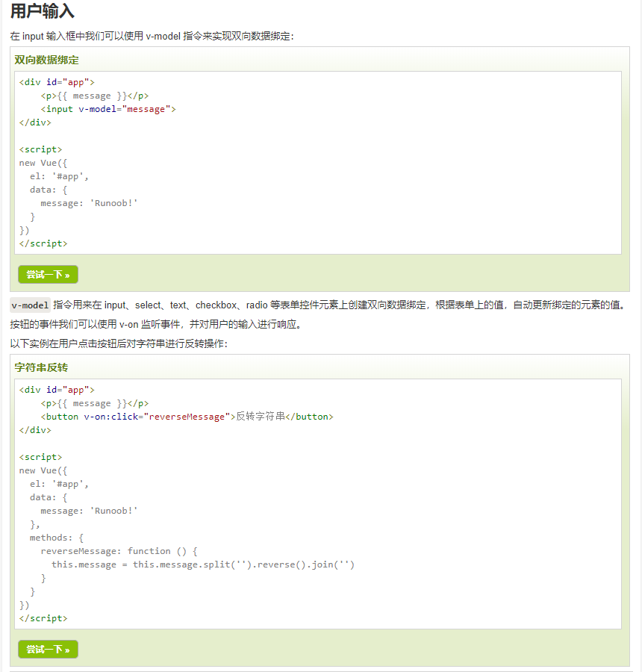Click el: '#app' line in 双向数据绑定 code
The image size is (642, 672).
[59, 176]
